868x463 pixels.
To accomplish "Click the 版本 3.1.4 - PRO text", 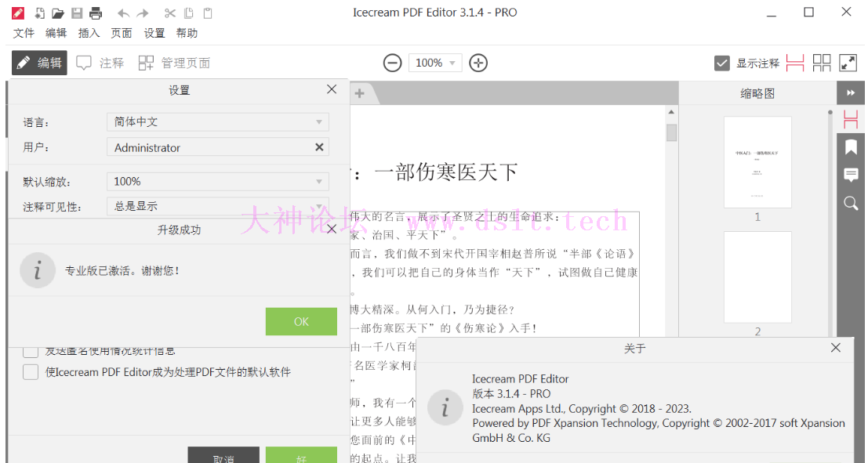I will click(x=511, y=394).
